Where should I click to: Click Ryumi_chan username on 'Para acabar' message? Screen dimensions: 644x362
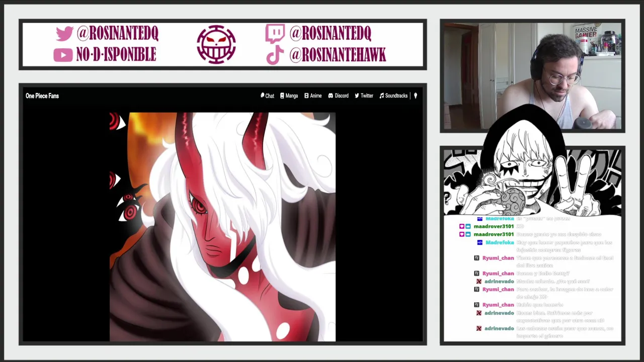[x=498, y=289]
